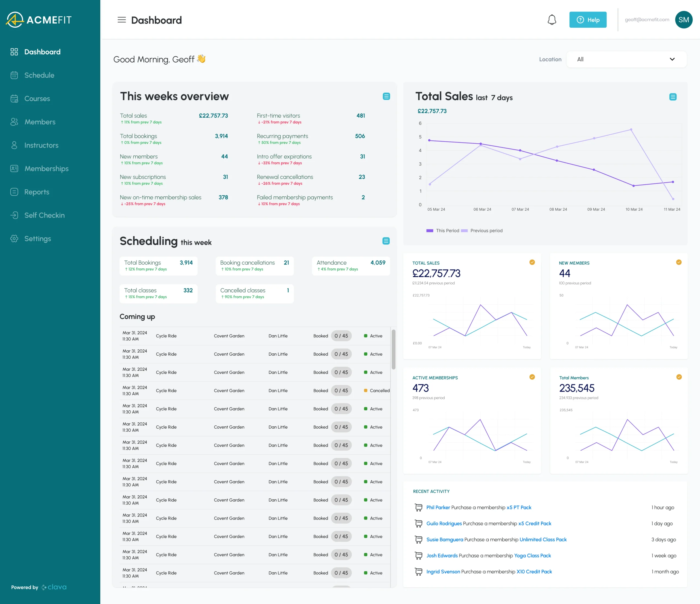Screen dimensions: 700x604
Task: Click the Members sidebar icon
Action: tap(15, 121)
